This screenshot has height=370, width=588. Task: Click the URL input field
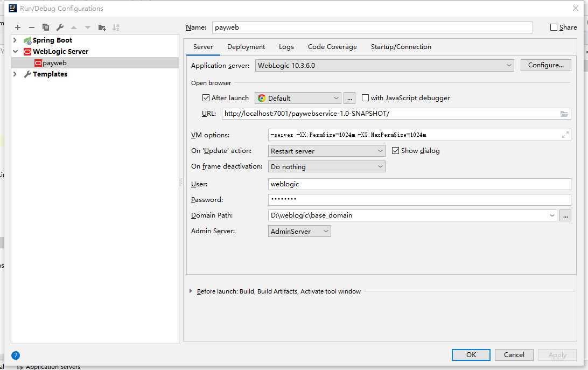coord(396,114)
